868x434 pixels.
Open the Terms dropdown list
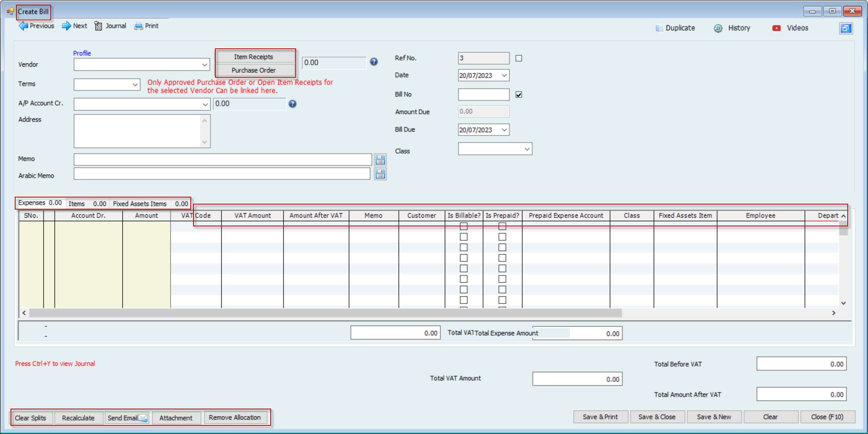pyautogui.click(x=135, y=85)
